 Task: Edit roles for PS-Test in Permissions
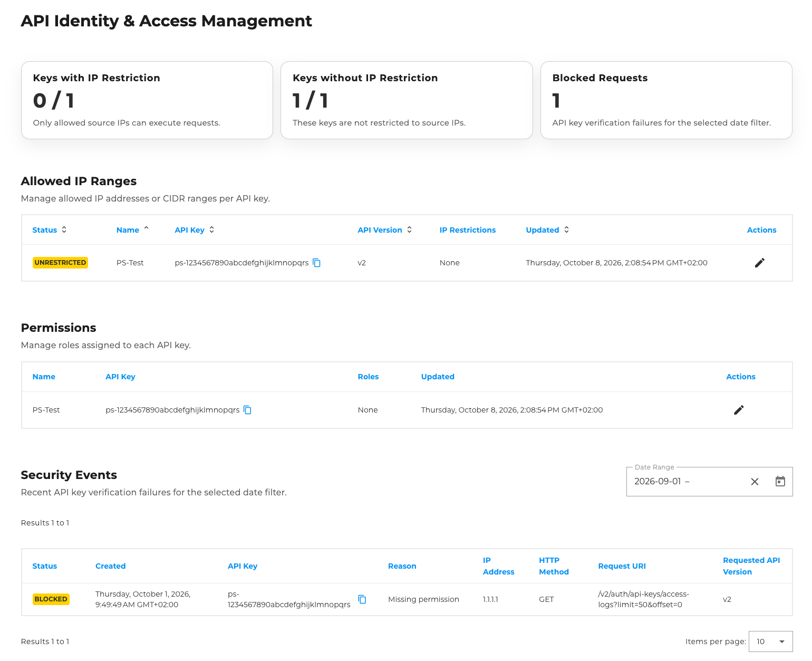[x=739, y=410]
